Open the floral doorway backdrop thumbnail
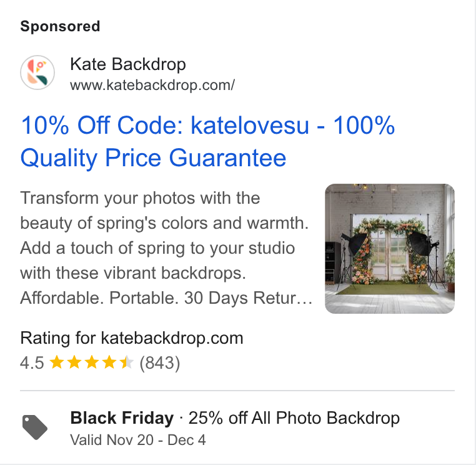Screen dimensions: 476x465 (x=389, y=249)
